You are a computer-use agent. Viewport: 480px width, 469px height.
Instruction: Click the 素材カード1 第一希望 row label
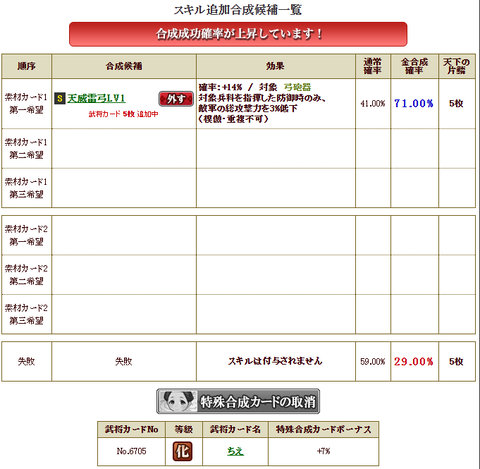26,103
